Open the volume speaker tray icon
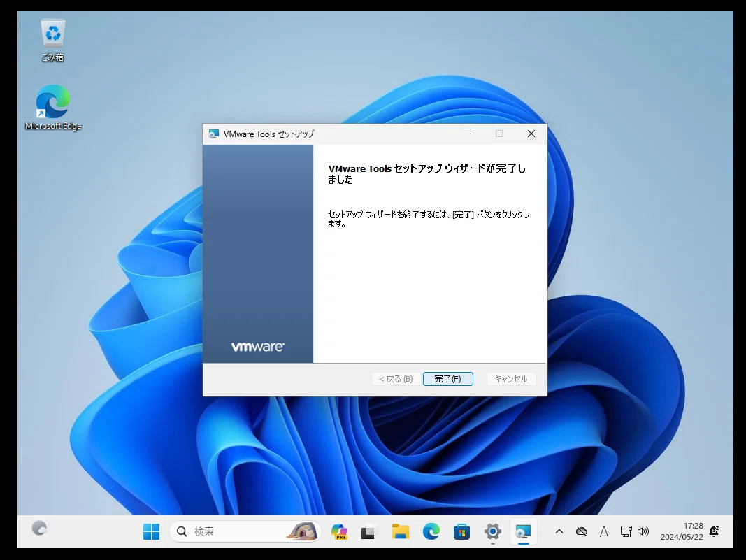 pos(643,531)
